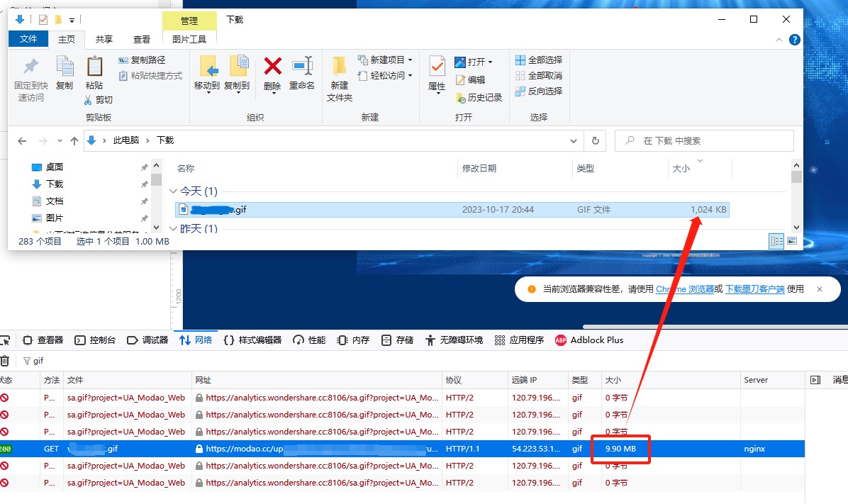
Task: Open New Item (新建项目) dropdown
Action: 385,60
